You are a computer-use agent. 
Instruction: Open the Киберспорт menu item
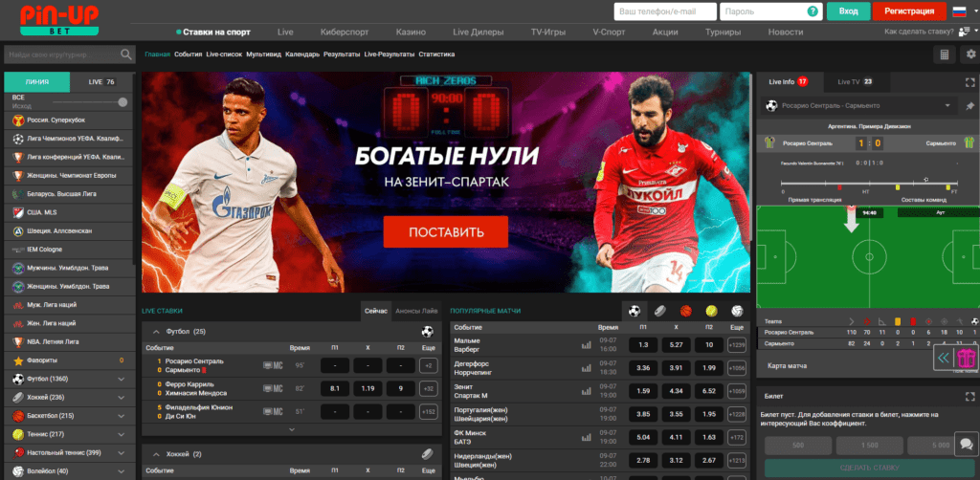click(x=345, y=32)
